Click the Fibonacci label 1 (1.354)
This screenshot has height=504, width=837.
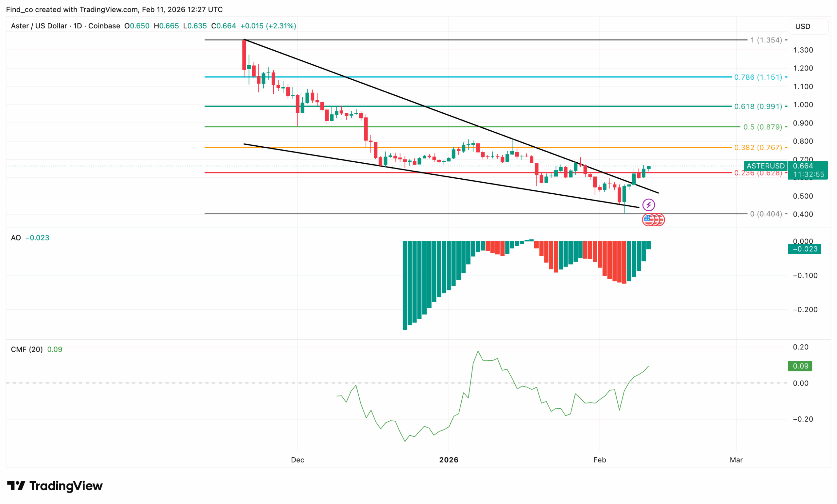[x=766, y=40]
